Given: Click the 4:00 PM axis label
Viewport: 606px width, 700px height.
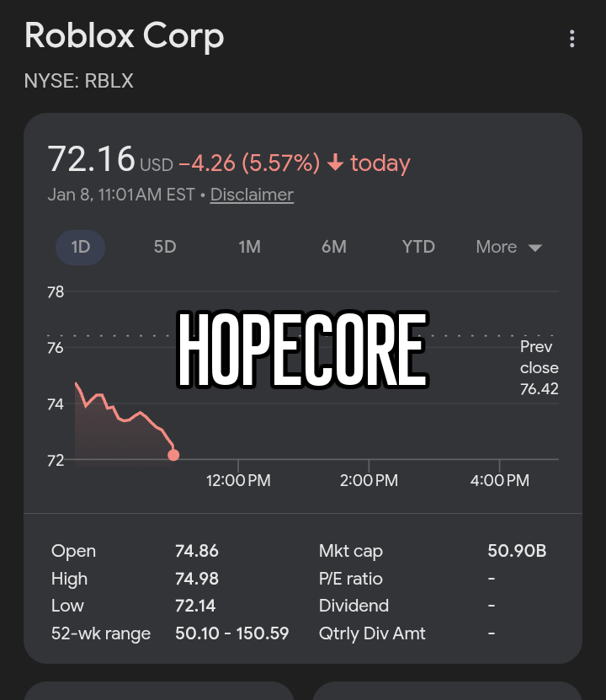Looking at the screenshot, I should coord(500,480).
